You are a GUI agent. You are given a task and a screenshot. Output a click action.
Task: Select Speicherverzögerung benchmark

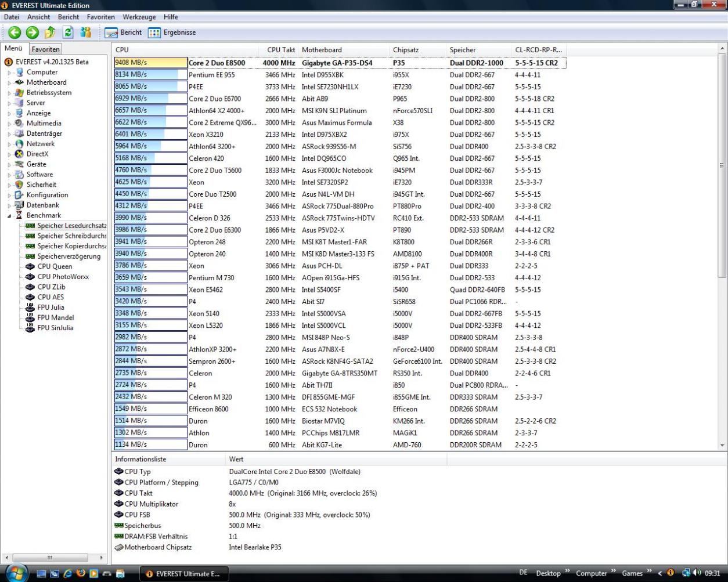tap(63, 256)
